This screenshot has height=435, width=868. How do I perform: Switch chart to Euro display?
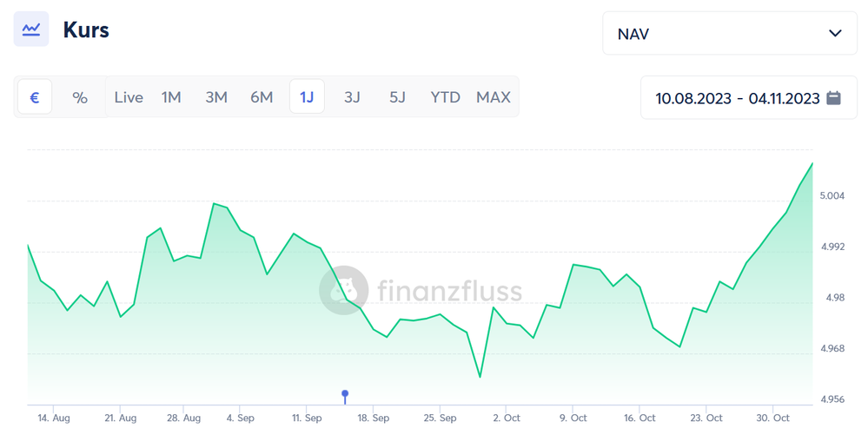(35, 97)
